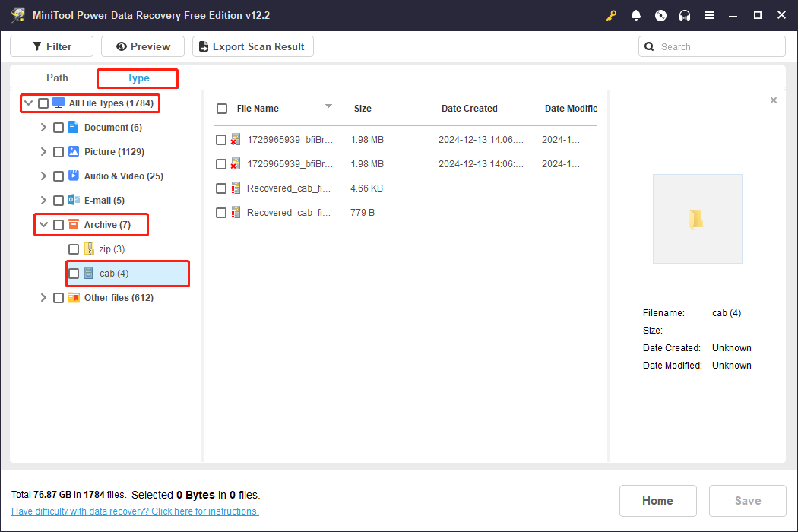The height and width of the screenshot is (532, 798).
Task: Expand the E-mail category
Action: pyautogui.click(x=43, y=200)
